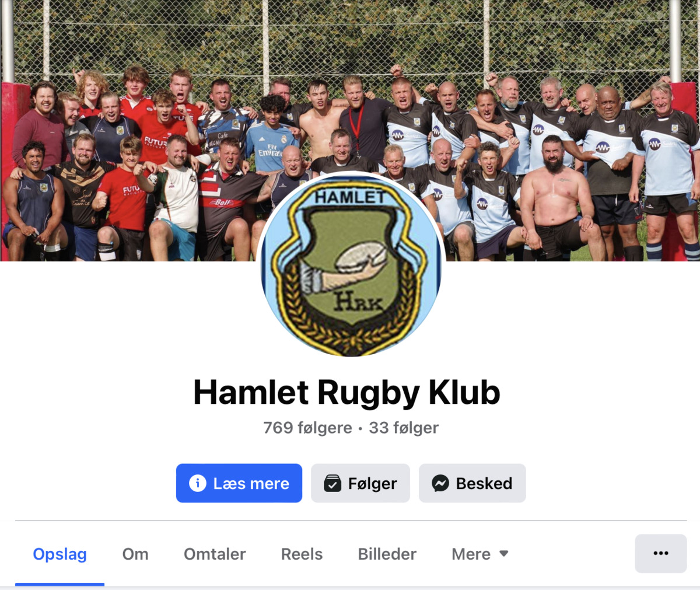This screenshot has height=590, width=700.
Task: View the 769 følgere list
Action: coord(307,428)
